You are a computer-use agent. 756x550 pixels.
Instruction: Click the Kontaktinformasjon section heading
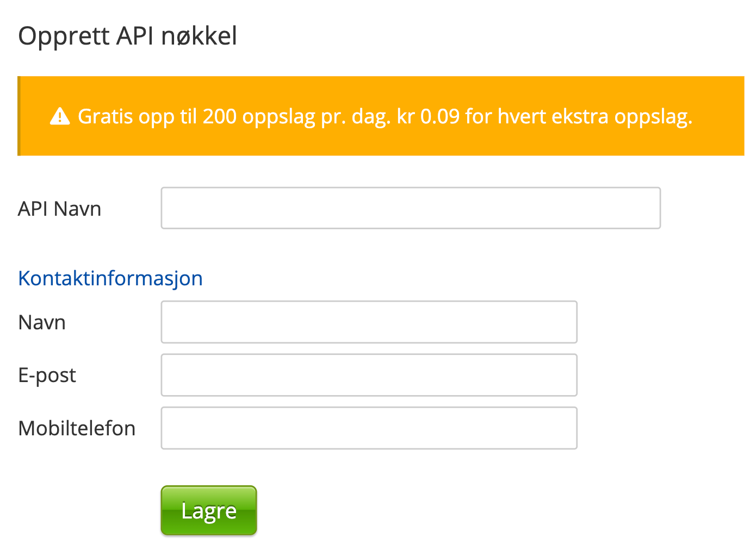(110, 278)
